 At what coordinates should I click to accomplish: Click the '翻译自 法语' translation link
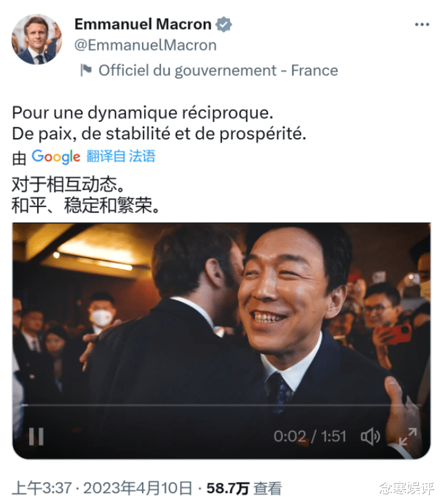(121, 157)
